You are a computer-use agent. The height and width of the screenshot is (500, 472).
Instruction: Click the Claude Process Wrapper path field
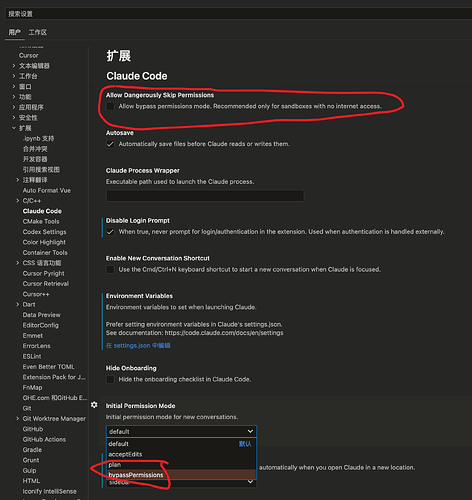pos(205,196)
